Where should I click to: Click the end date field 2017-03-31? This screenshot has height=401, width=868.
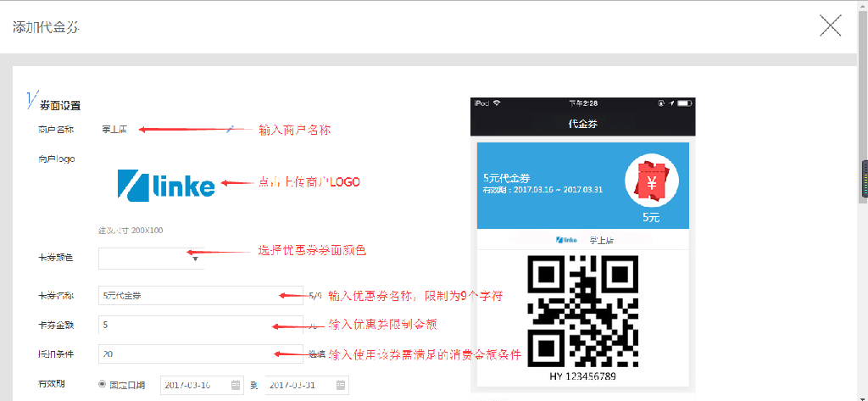tap(307, 385)
